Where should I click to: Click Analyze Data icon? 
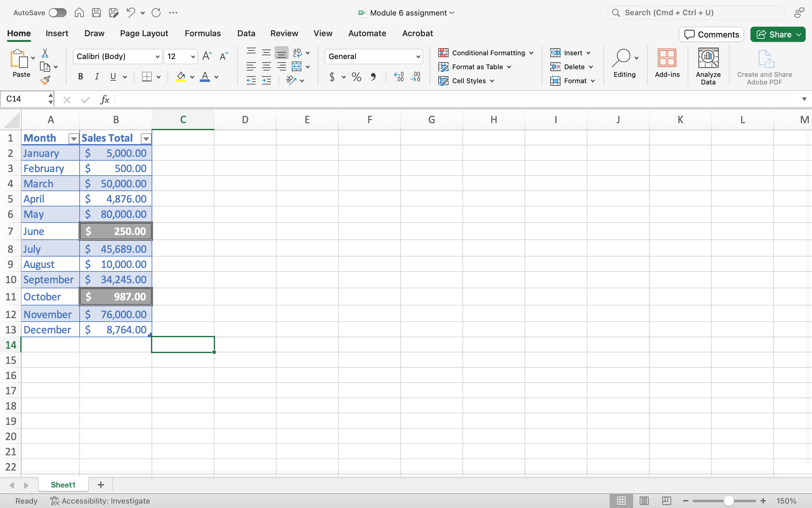tap(708, 66)
